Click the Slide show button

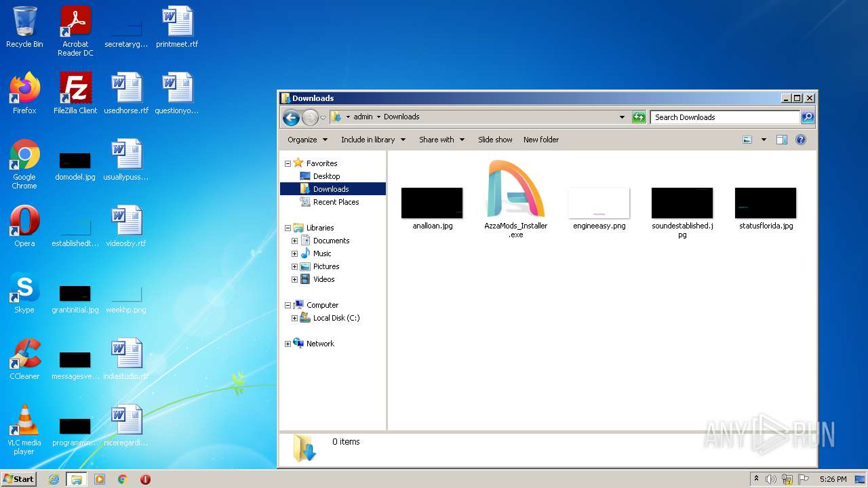495,140
